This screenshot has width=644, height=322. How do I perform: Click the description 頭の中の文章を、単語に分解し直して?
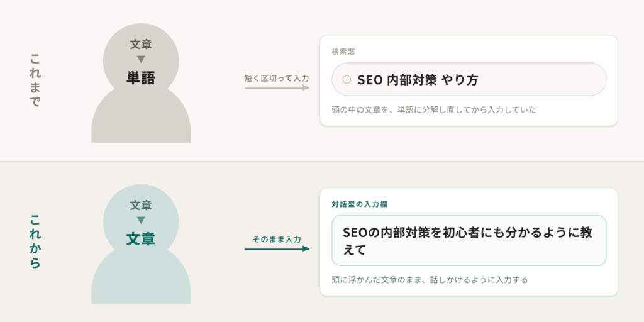(x=434, y=110)
